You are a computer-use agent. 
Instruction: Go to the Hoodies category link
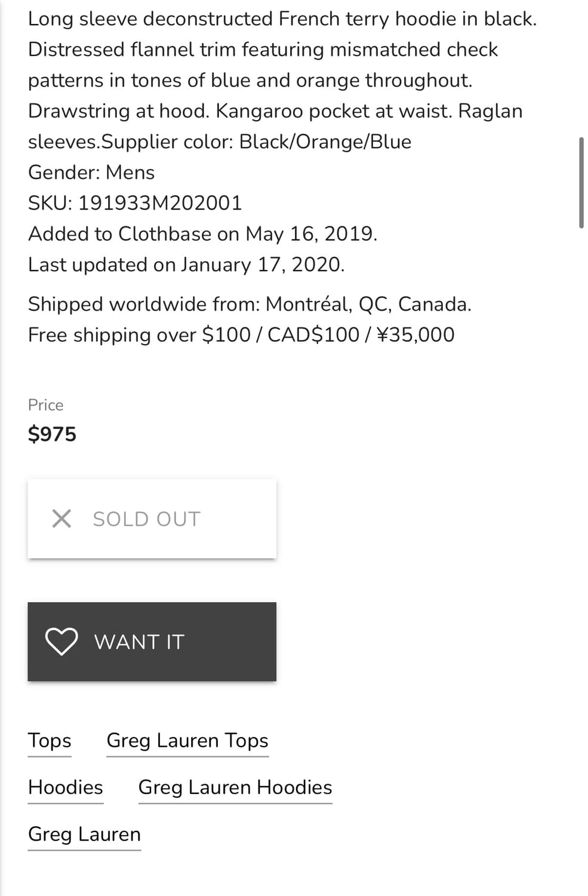click(x=66, y=787)
